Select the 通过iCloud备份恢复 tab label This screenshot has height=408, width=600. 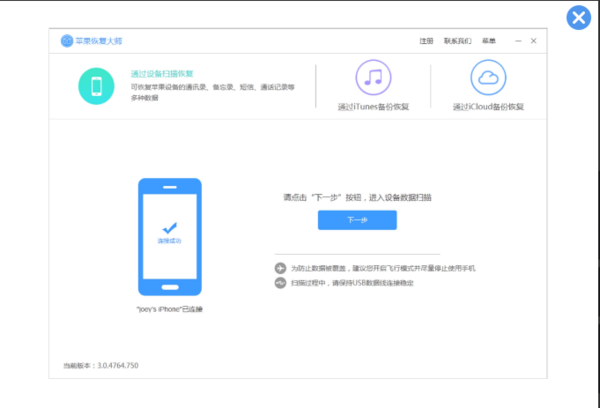(x=488, y=106)
